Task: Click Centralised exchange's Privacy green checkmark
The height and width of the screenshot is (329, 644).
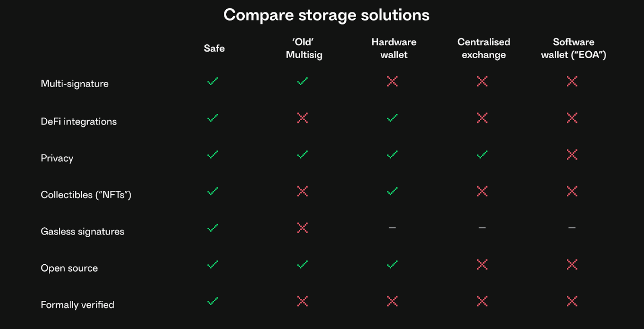Action: click(x=482, y=154)
